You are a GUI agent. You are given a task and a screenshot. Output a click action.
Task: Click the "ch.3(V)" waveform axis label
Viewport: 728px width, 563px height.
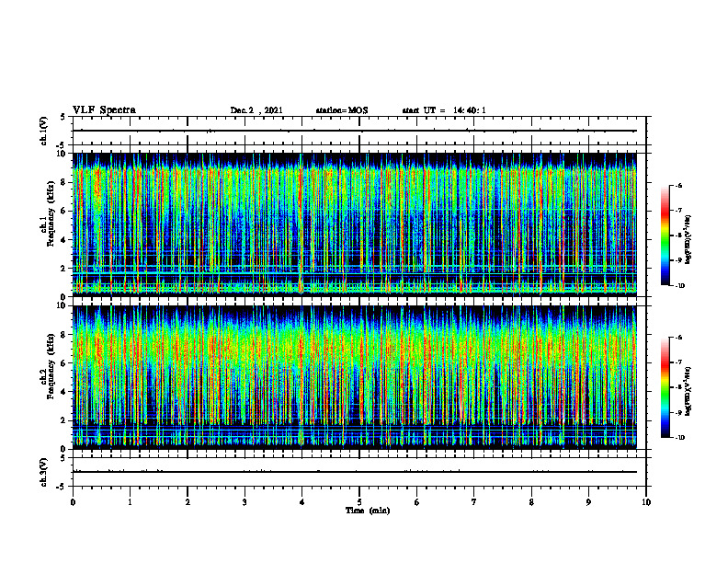coord(43,472)
